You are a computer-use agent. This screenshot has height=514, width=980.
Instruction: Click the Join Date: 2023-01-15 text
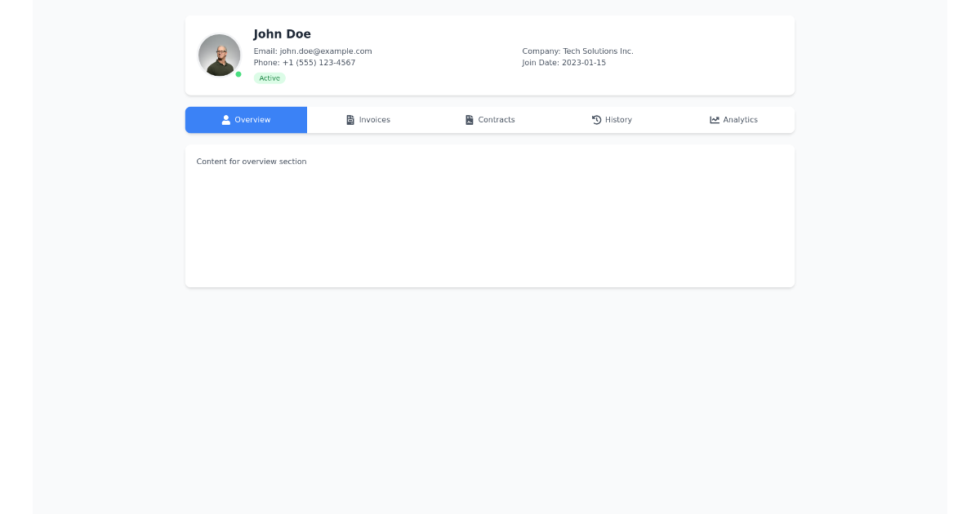[x=565, y=62]
